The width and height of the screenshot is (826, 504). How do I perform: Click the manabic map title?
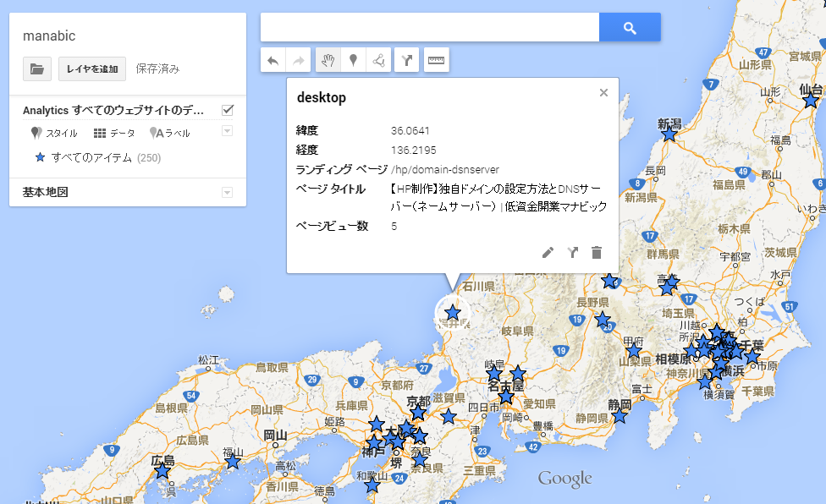coord(49,36)
